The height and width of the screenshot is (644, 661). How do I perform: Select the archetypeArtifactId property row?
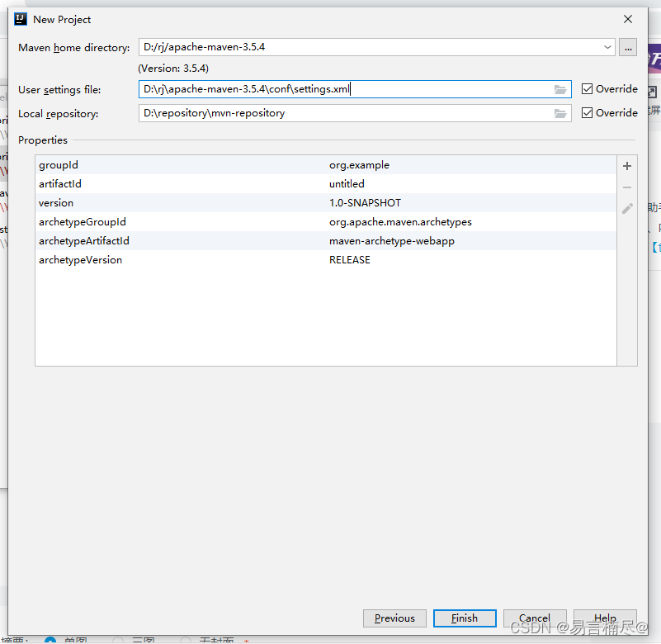click(325, 241)
